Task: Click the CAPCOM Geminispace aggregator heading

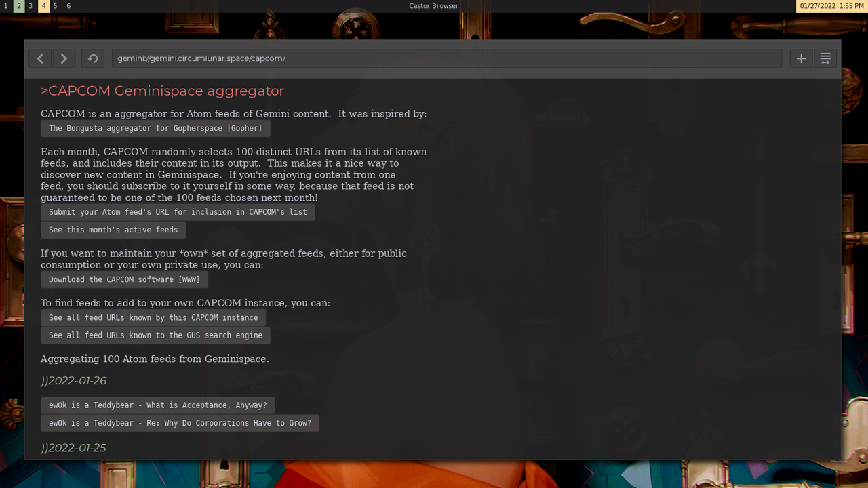Action: pos(162,91)
